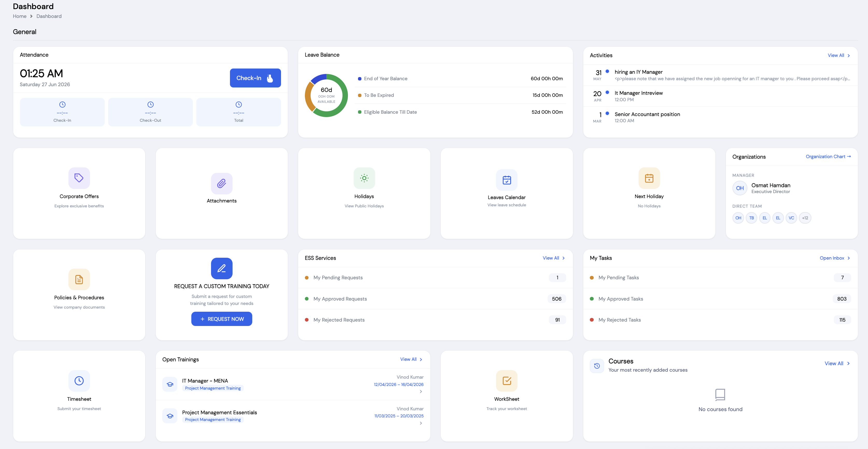Click the leave balance donut chart
Image resolution: width=868 pixels, height=449 pixels.
(326, 96)
